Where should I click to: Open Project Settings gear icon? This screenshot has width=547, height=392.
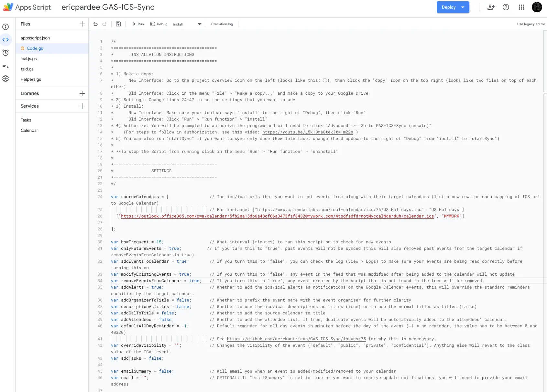coord(5,79)
